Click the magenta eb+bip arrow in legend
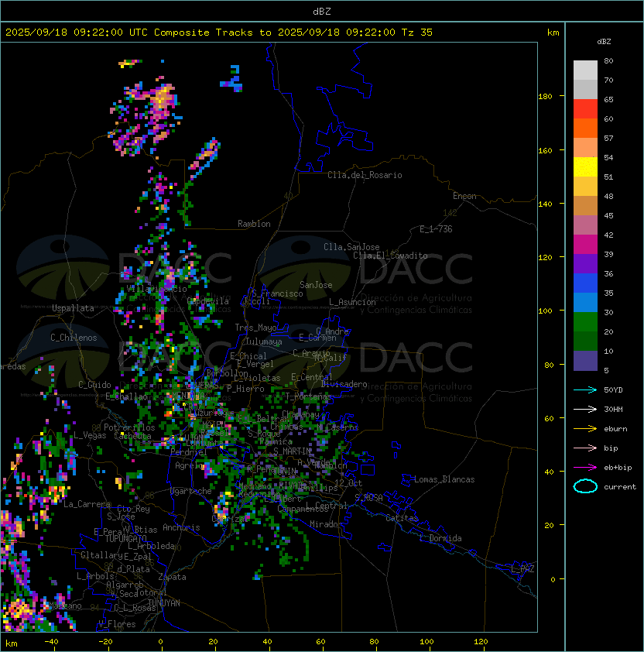 585,468
